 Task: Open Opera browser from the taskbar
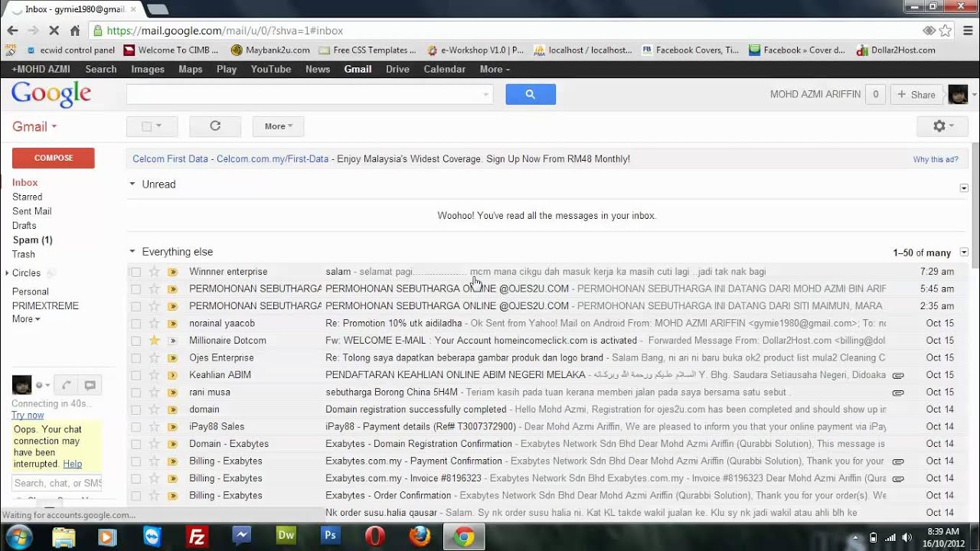point(375,536)
